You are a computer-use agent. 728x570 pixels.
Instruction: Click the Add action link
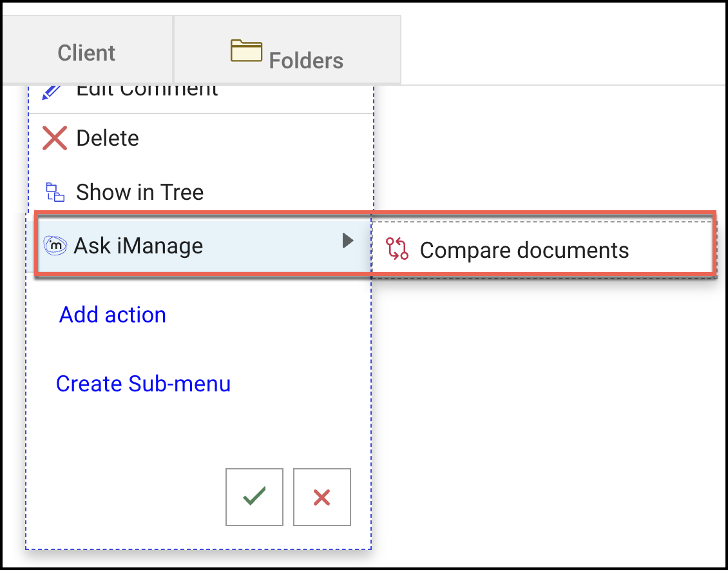113,315
